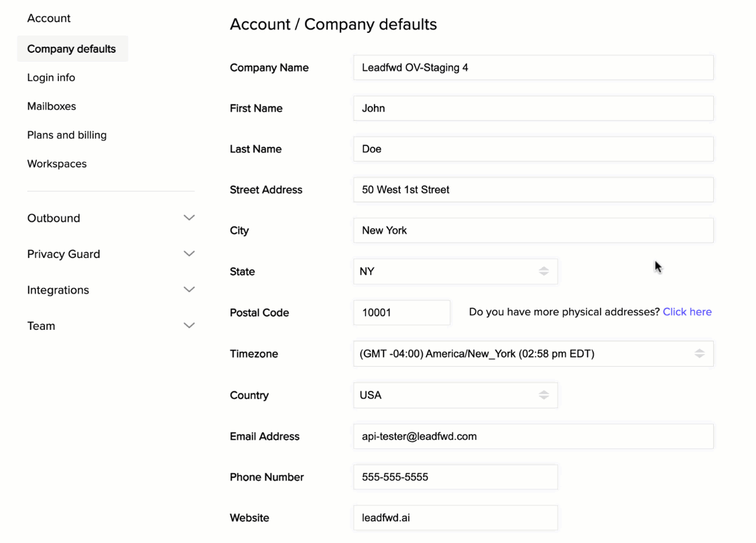756x543 pixels.
Task: Select the Account menu item
Action: coord(48,18)
